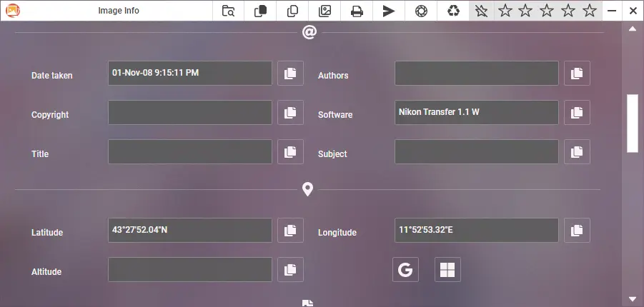Click the filled copy icon in toolbar
644x307 pixels.
coord(260,11)
